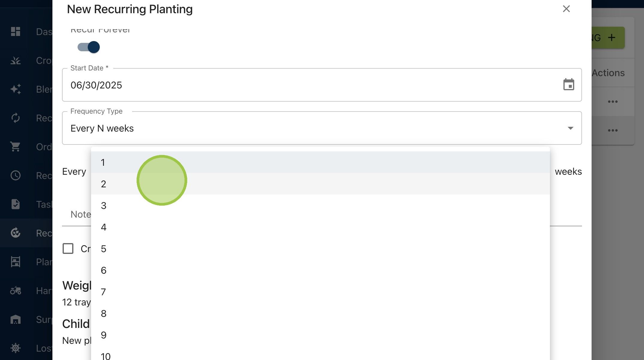The image size is (644, 360).
Task: Tick the checkbox below the Notes field
Action: (68, 248)
